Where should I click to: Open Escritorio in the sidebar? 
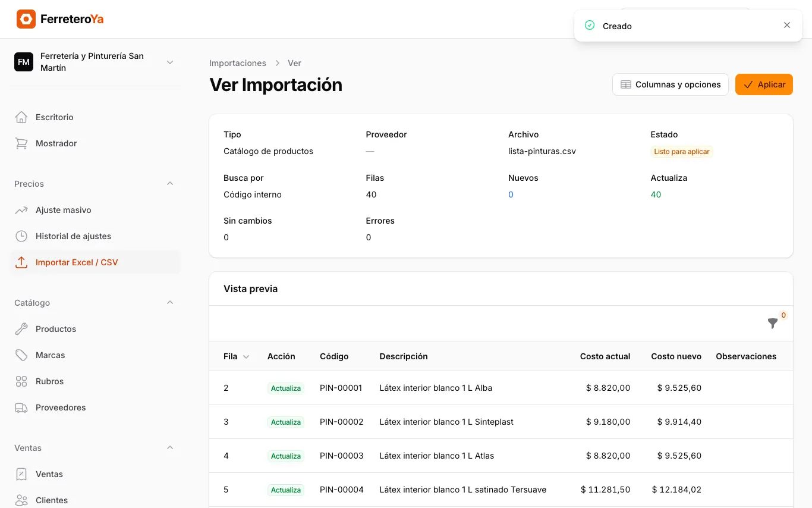(95, 117)
